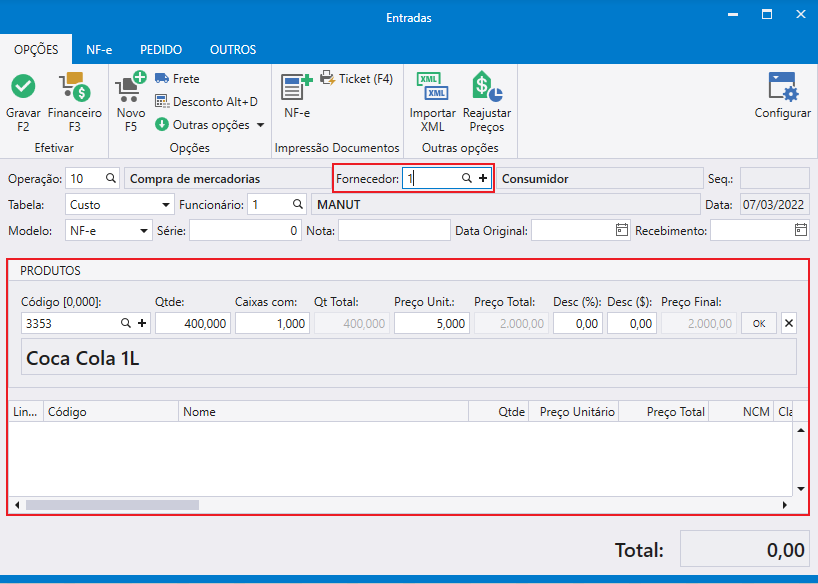Confirm product with the OK button
818x584 pixels.
click(759, 324)
